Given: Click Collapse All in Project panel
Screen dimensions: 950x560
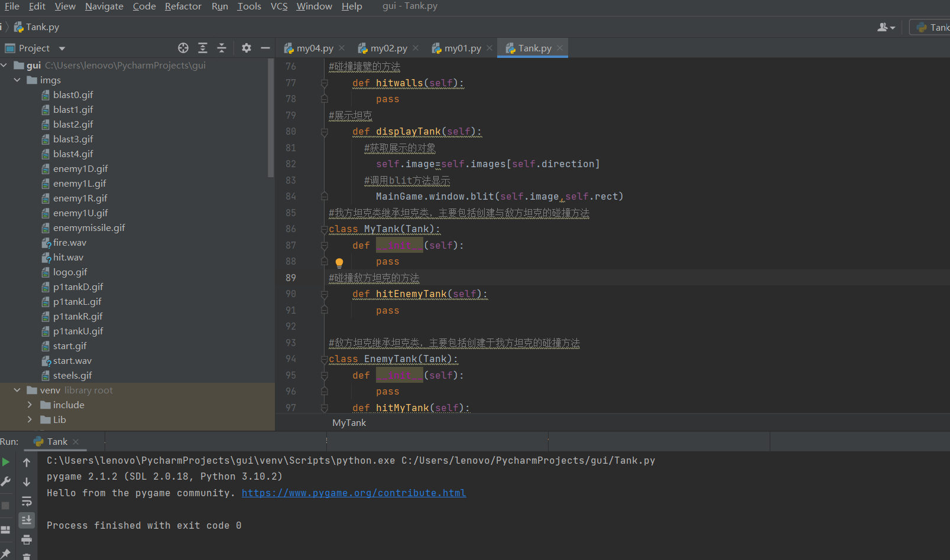Looking at the screenshot, I should (222, 48).
